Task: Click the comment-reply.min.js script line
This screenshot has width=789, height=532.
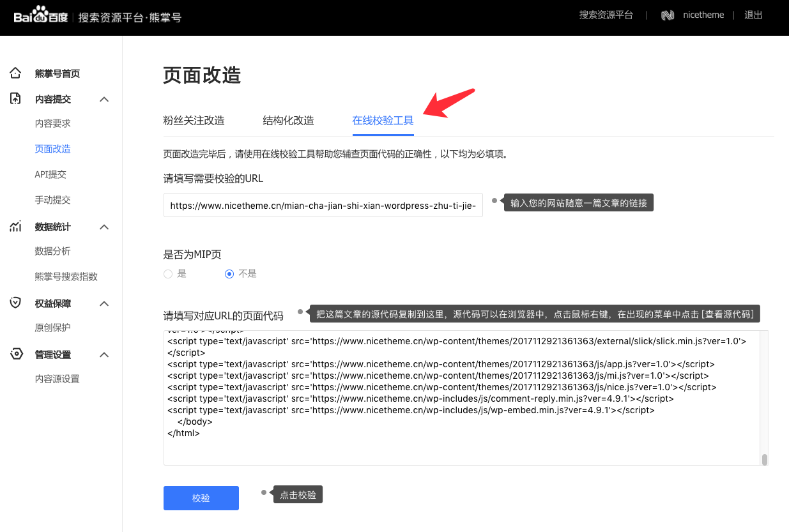Action: (420, 399)
